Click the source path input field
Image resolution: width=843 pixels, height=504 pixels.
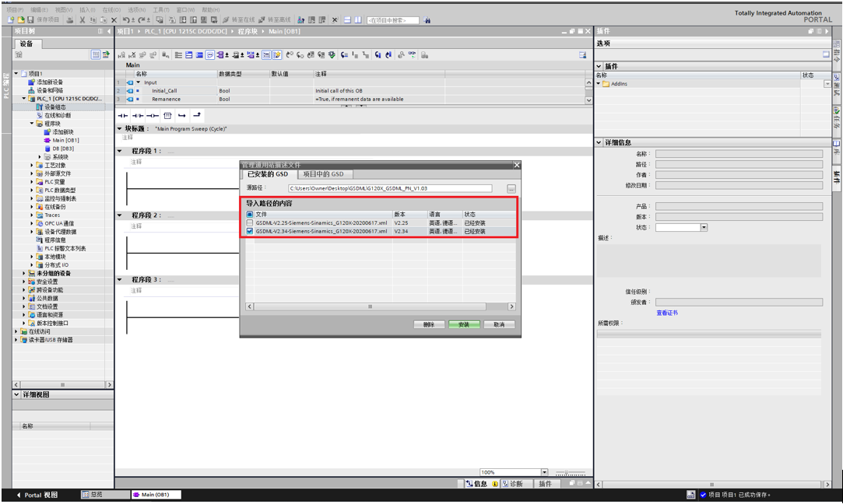[390, 188]
